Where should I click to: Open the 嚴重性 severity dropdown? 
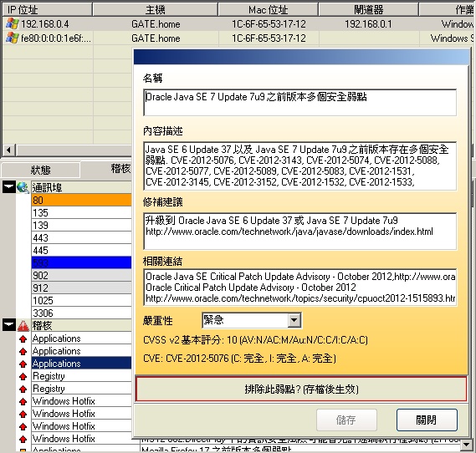(294, 320)
